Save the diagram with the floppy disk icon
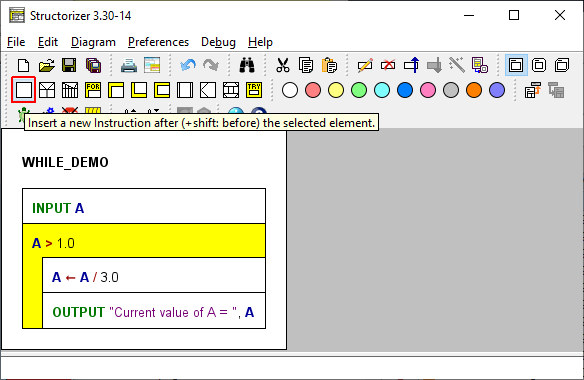The width and height of the screenshot is (584, 380). click(x=69, y=66)
